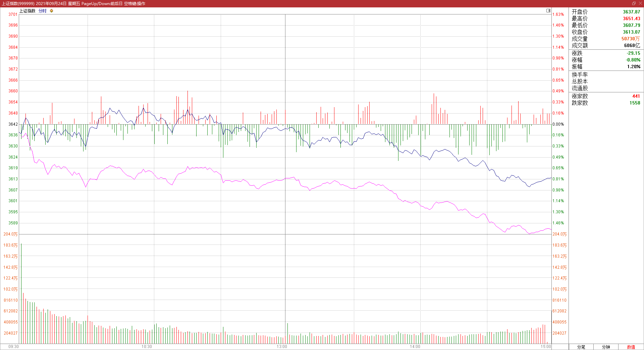Viewport: 644px width, 350px height.
Task: Click the 流通股 label
Action: 580,88
